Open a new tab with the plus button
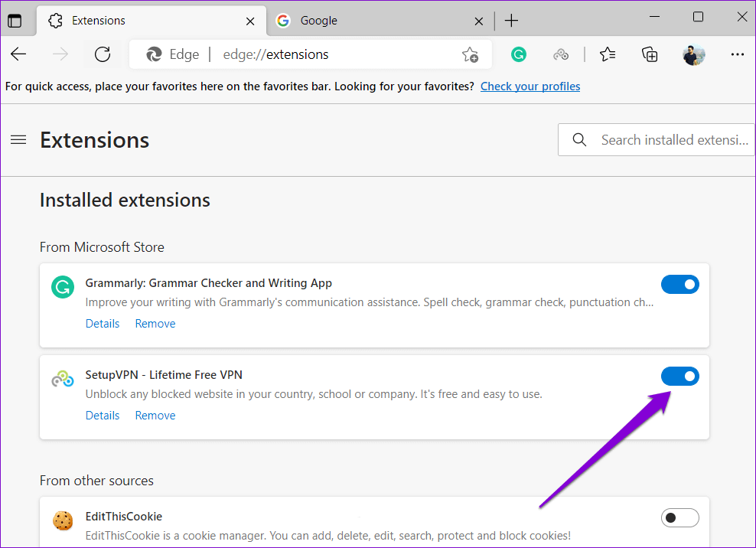Viewport: 756px width, 548px height. (x=511, y=21)
